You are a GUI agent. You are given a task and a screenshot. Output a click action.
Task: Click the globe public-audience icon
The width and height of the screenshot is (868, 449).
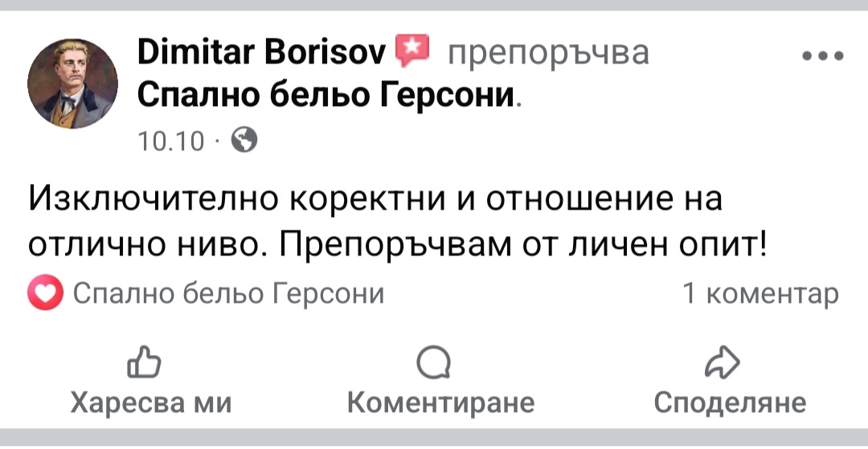(x=244, y=142)
